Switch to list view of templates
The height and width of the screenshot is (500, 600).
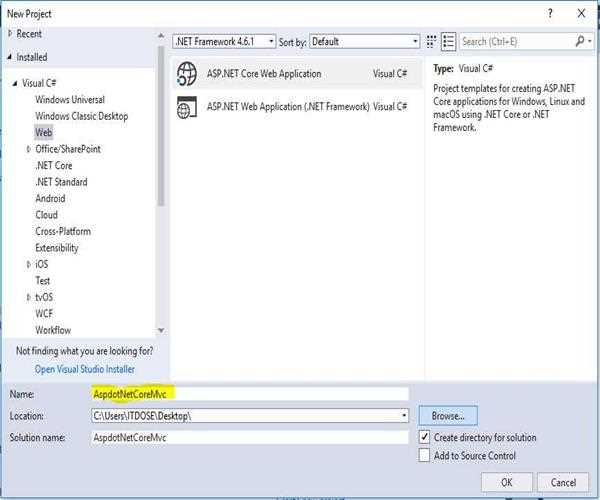click(x=449, y=42)
